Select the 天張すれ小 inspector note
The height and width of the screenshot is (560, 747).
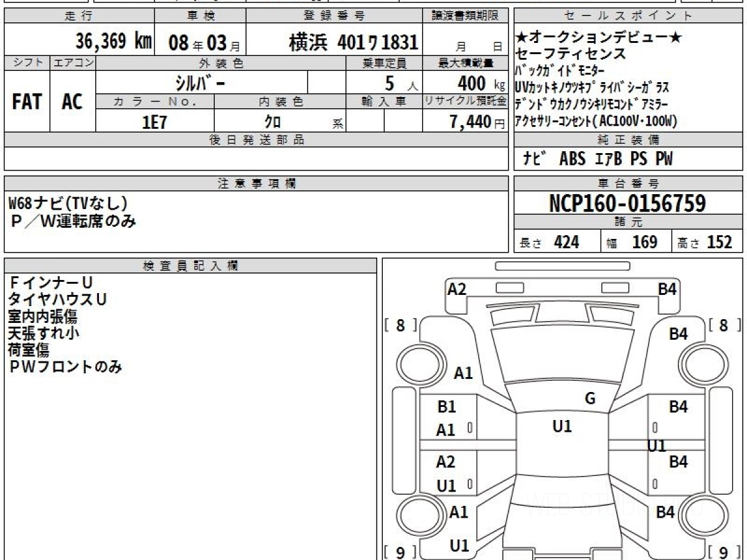tap(44, 333)
